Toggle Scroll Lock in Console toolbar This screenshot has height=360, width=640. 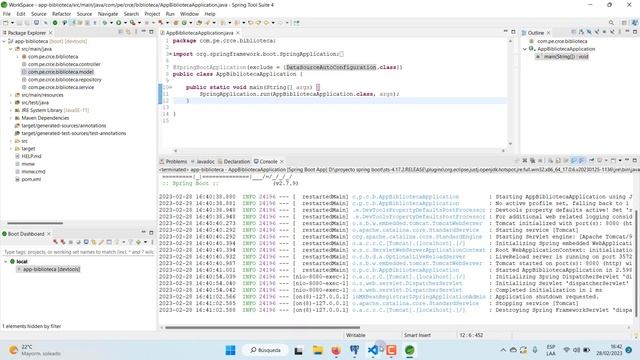click(558, 161)
